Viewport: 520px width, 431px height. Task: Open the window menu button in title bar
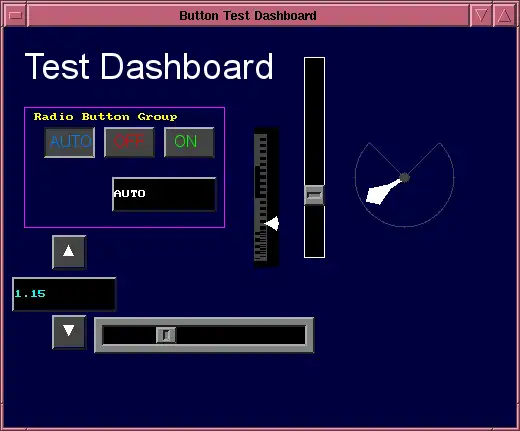(x=15, y=15)
